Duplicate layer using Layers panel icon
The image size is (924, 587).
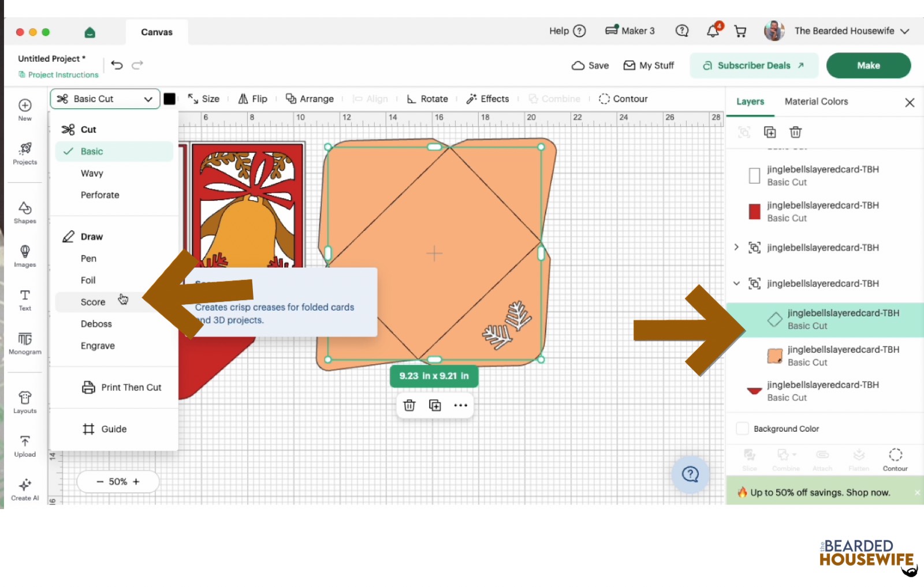pyautogui.click(x=770, y=132)
